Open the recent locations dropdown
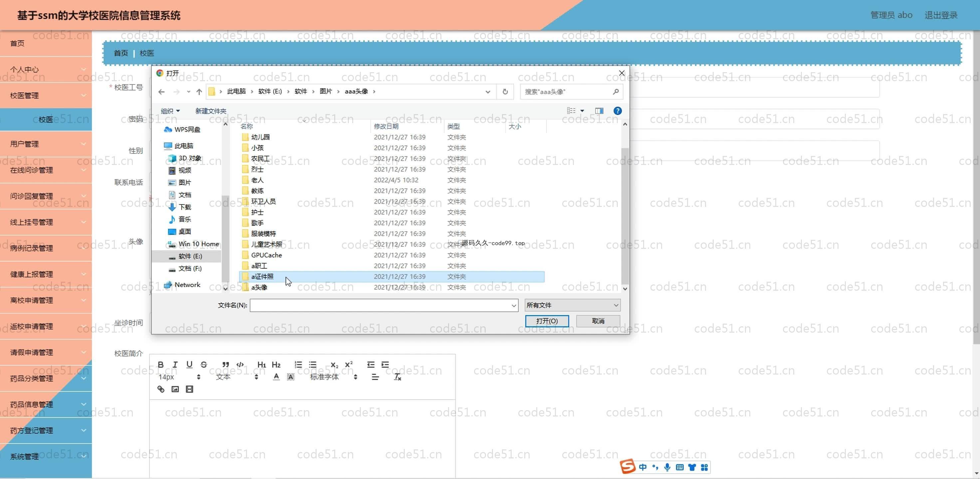Image resolution: width=980 pixels, height=479 pixels. point(188,91)
